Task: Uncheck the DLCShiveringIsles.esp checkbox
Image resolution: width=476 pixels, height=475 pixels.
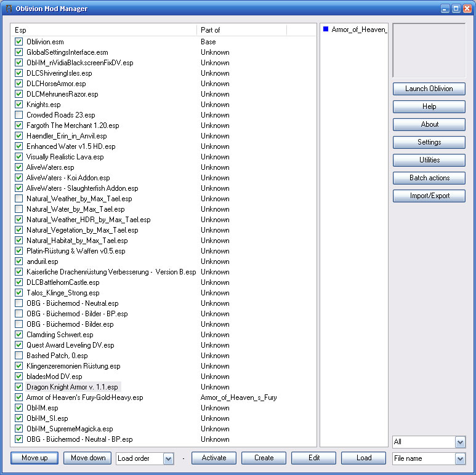Action: point(19,73)
